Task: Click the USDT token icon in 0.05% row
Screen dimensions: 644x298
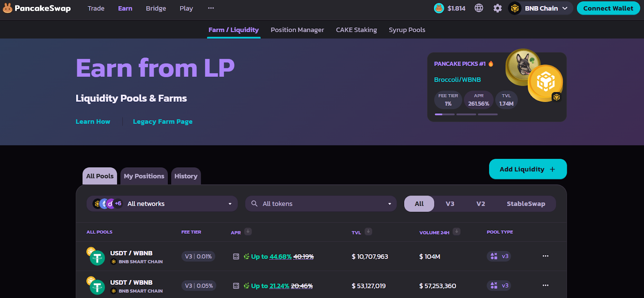Action: [x=97, y=287]
